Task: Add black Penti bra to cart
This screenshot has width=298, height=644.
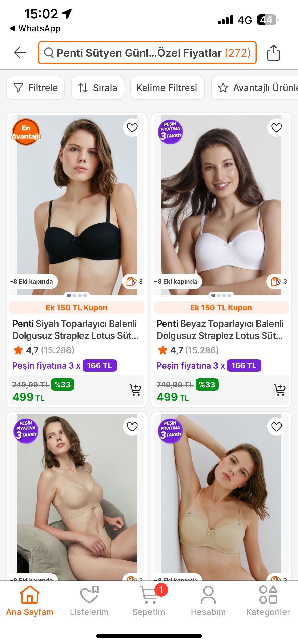Action: click(135, 390)
